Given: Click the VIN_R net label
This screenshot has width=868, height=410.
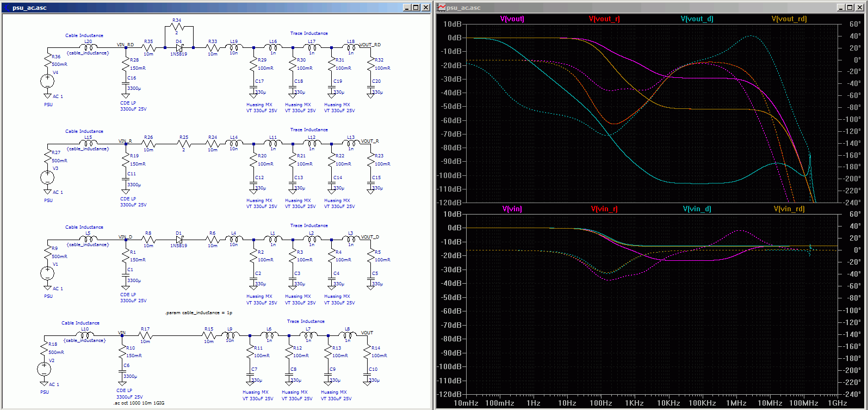Looking at the screenshot, I should click(x=125, y=141).
